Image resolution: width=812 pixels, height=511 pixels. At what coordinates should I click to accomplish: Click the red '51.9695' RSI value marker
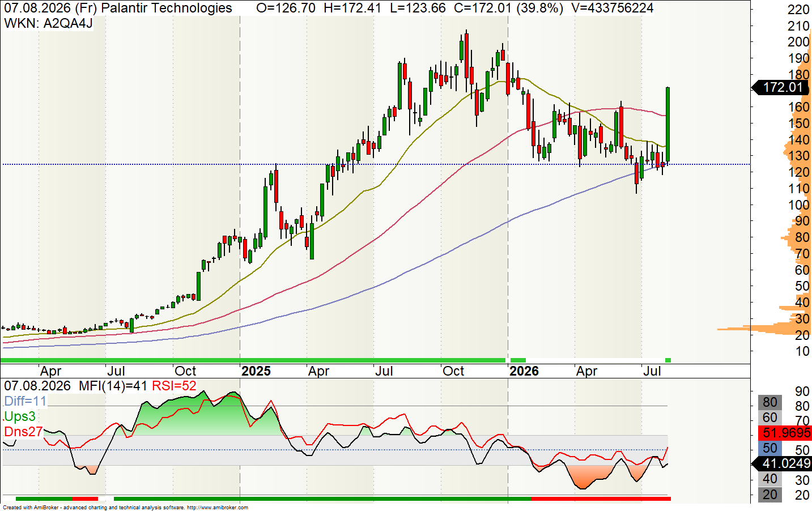(784, 433)
